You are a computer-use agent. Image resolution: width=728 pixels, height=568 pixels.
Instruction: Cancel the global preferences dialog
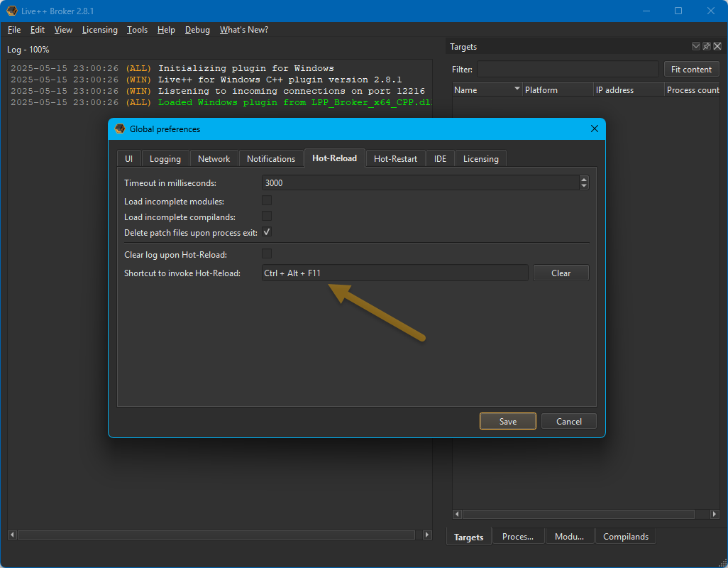569,421
